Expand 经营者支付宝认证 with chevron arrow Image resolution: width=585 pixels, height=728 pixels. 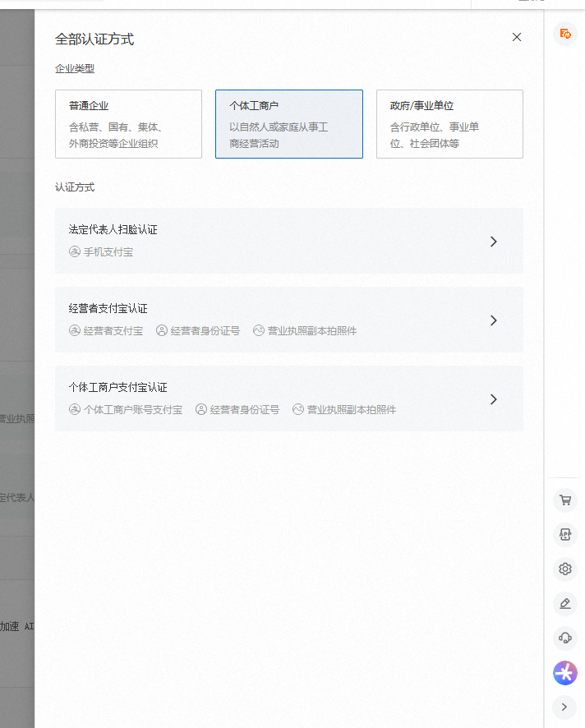tap(493, 320)
